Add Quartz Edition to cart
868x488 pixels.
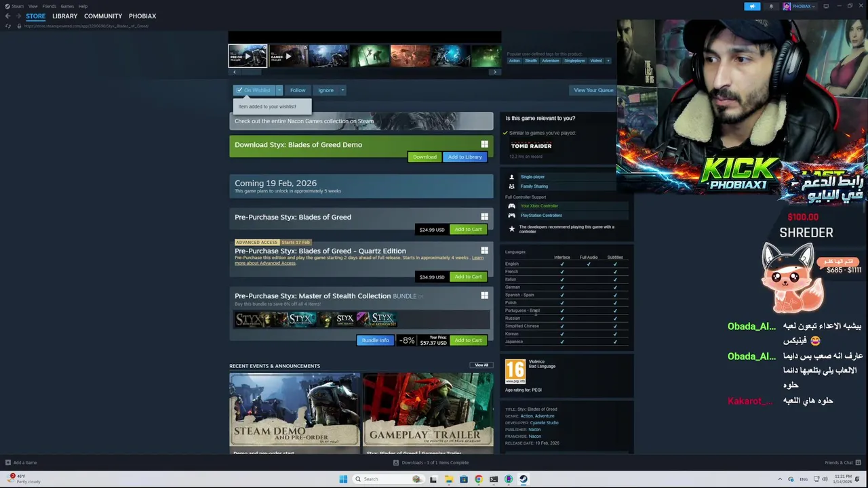tap(468, 277)
